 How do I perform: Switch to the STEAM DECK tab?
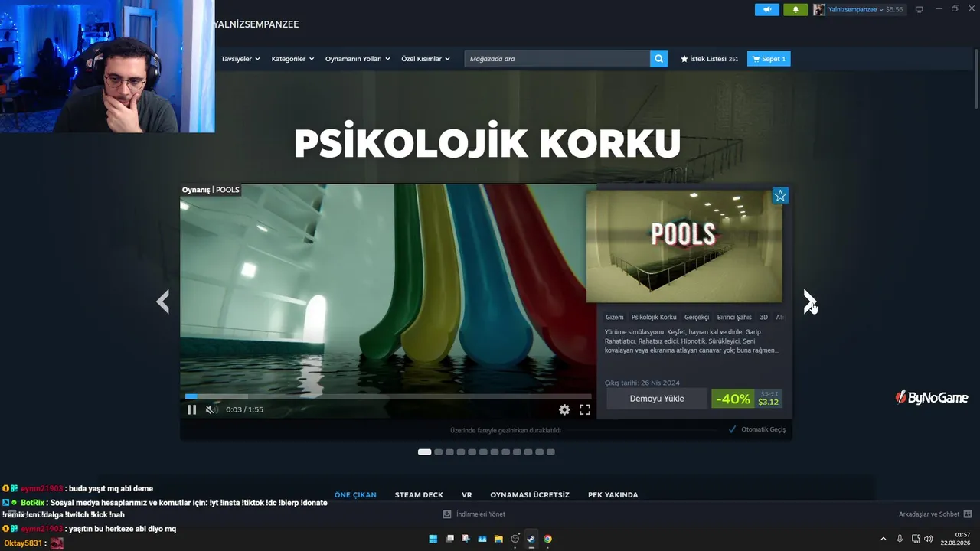click(419, 495)
